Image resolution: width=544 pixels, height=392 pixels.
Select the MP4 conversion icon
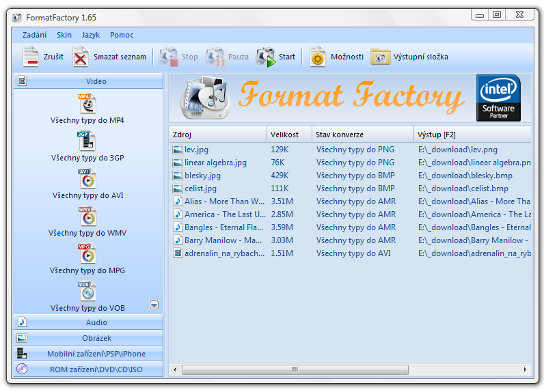[x=87, y=103]
